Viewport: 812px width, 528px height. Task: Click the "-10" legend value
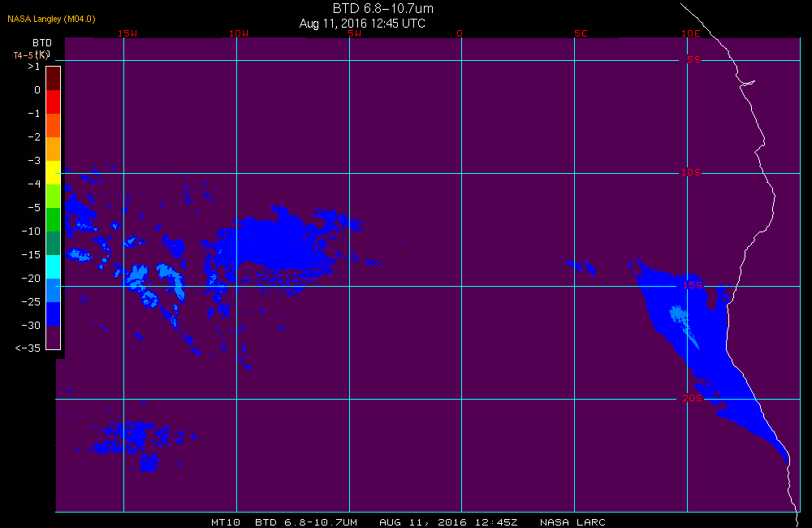(x=31, y=231)
